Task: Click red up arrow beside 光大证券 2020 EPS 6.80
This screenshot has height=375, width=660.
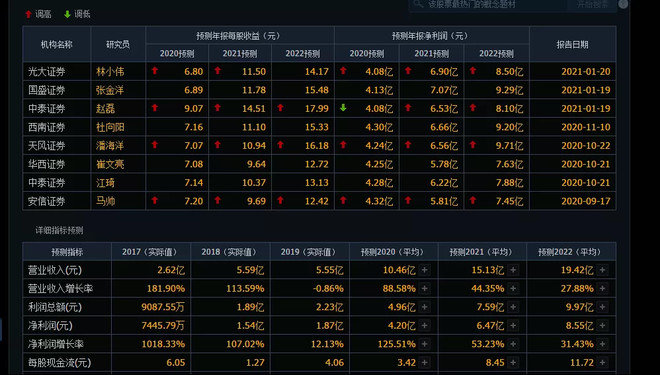Action: tap(155, 71)
